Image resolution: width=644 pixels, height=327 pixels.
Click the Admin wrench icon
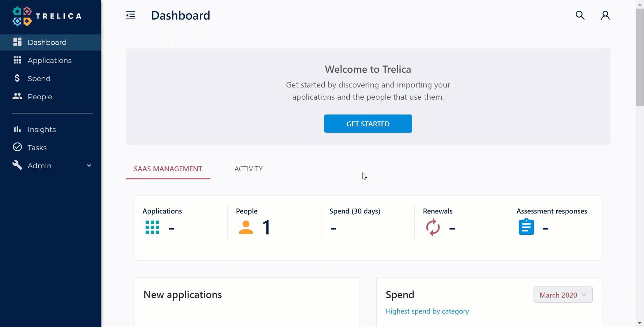click(x=17, y=165)
